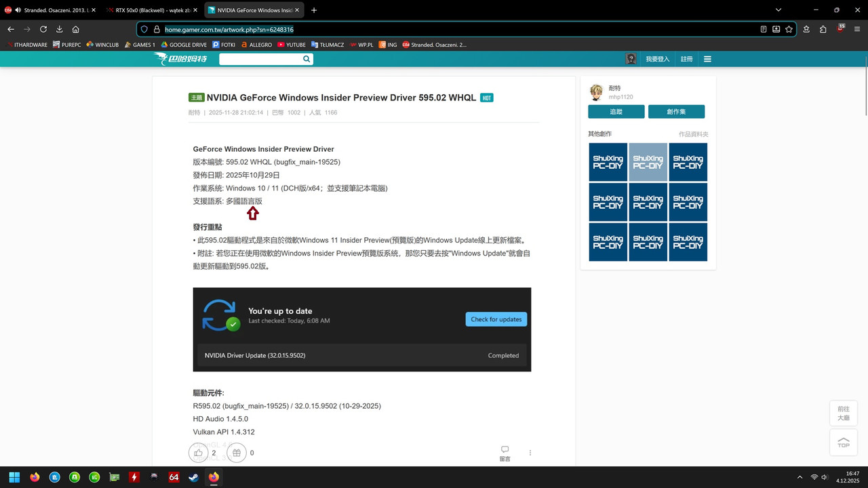Bookmark this page with the star icon

(x=789, y=29)
